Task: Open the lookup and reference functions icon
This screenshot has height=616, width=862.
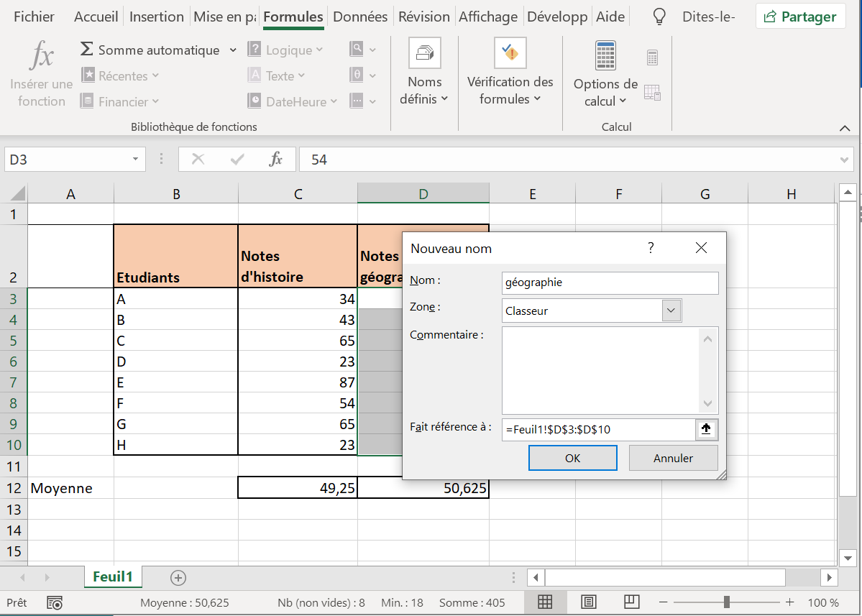Action: (x=362, y=50)
